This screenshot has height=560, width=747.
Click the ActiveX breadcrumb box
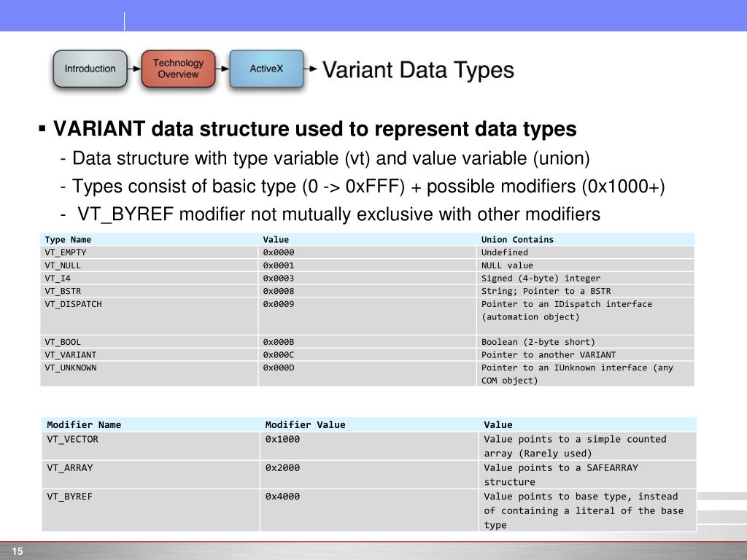266,69
